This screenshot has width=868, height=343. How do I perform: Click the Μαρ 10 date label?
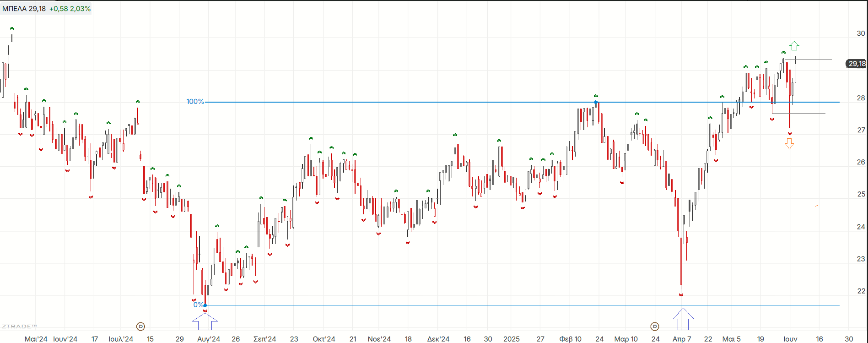coord(626,339)
